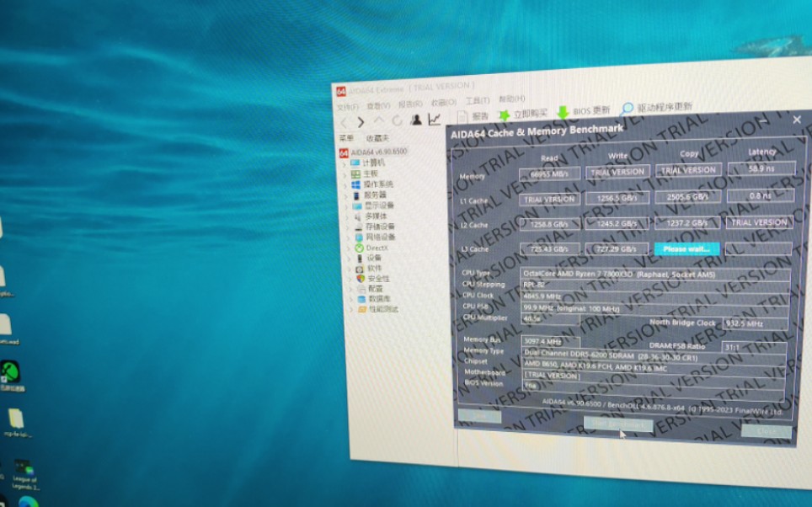This screenshot has width=812, height=507.
Task: Click the L1 Cache Write 1256.5 GB/s field
Action: pos(617,198)
